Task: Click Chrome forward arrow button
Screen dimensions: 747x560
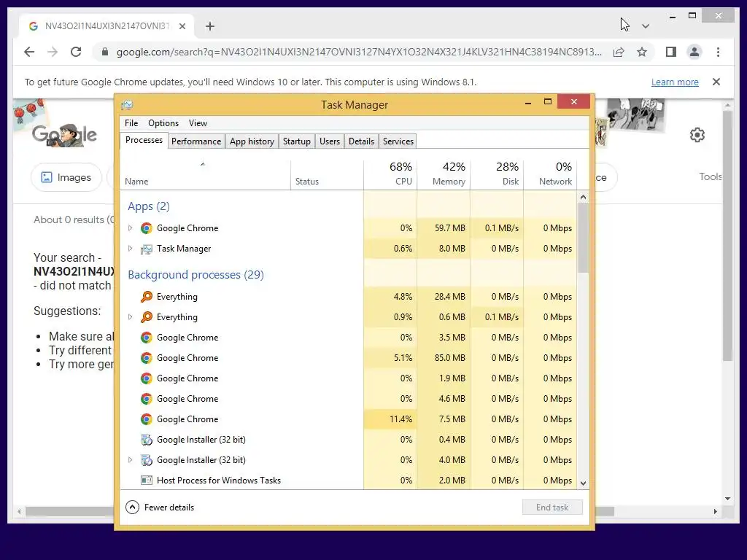Action: click(53, 52)
